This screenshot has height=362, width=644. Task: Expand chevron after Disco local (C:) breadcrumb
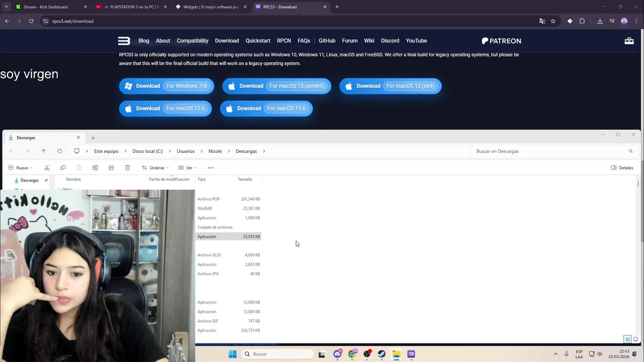(170, 151)
